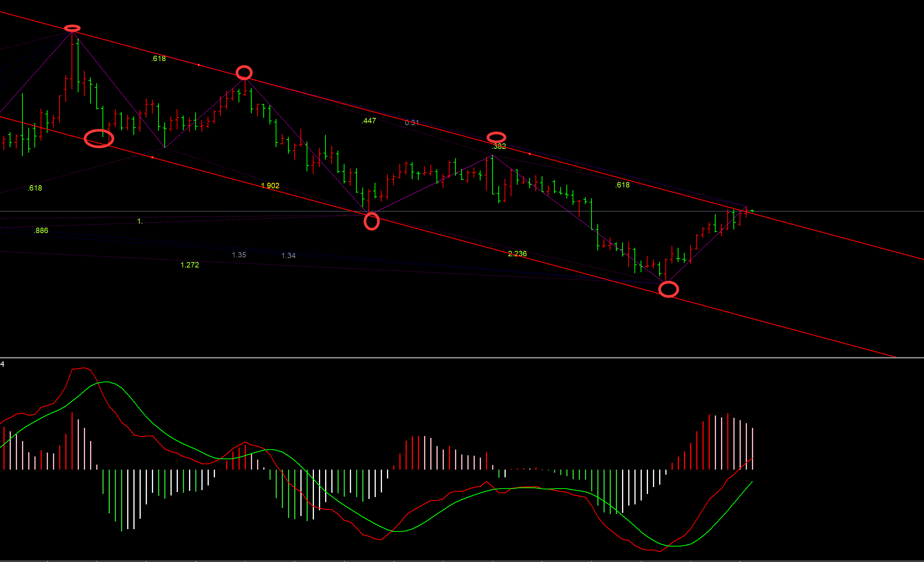The image size is (924, 562).
Task: Click the gray 0.31 ratio label
Action: click(x=412, y=123)
